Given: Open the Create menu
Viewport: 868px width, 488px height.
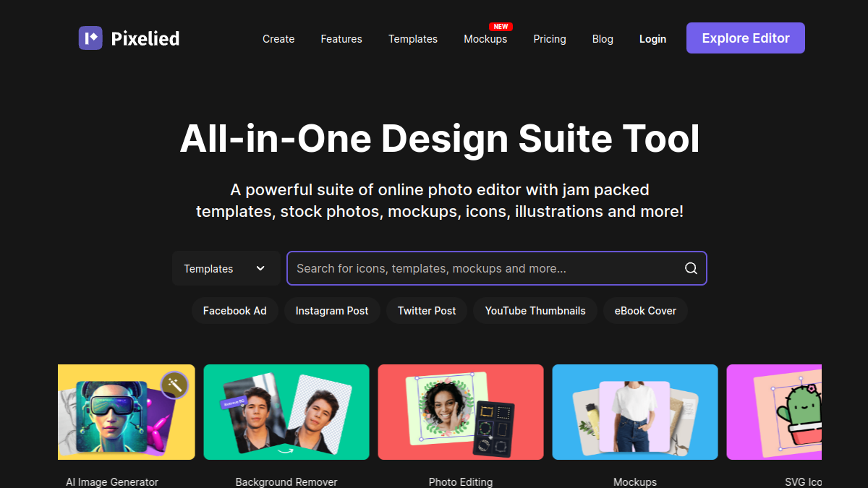Looking at the screenshot, I should [x=278, y=39].
